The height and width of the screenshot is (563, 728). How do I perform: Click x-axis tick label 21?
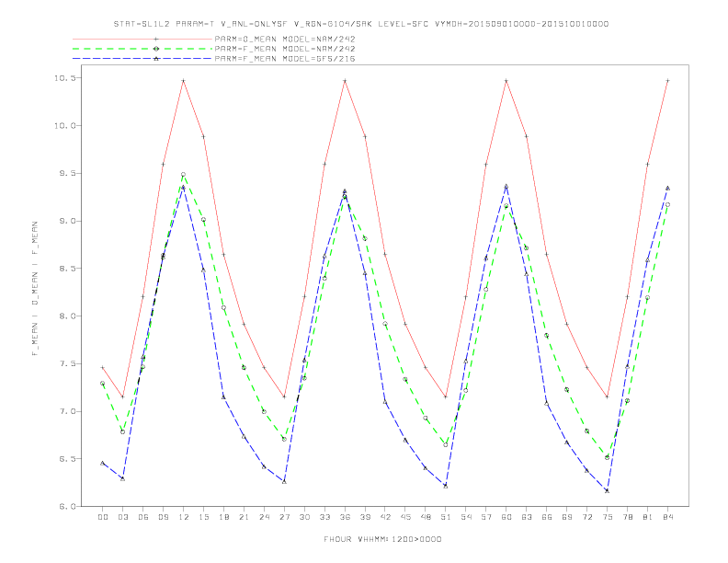click(244, 517)
